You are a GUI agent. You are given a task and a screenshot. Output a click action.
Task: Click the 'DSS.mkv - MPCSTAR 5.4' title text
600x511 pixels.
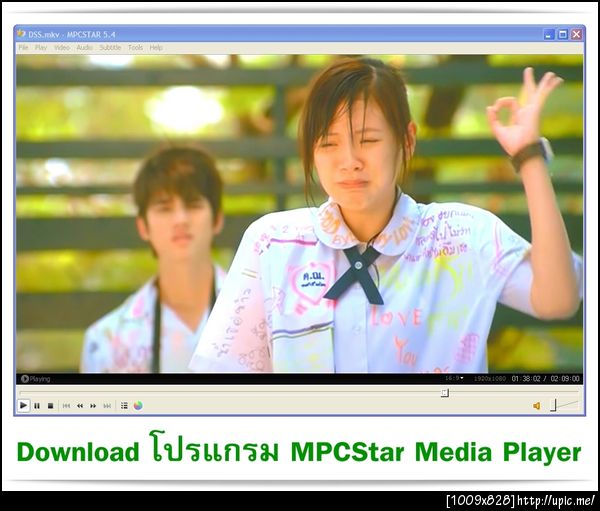pos(72,34)
